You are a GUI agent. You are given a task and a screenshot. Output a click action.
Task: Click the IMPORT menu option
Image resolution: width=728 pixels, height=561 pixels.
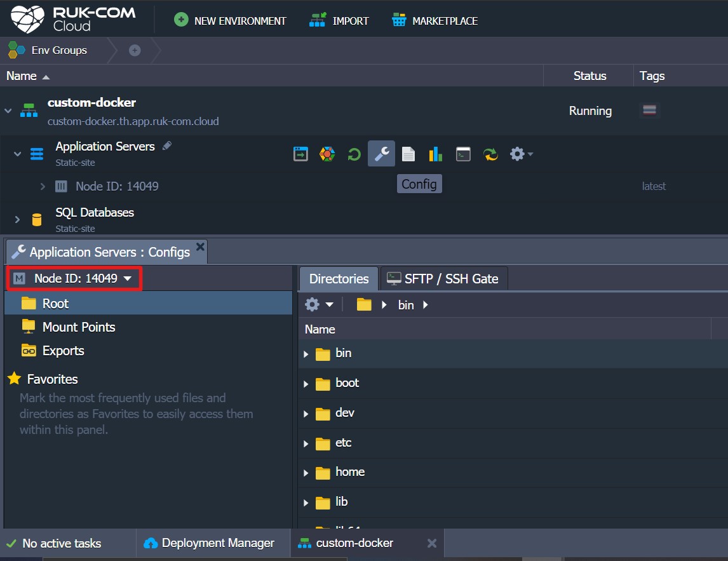340,20
